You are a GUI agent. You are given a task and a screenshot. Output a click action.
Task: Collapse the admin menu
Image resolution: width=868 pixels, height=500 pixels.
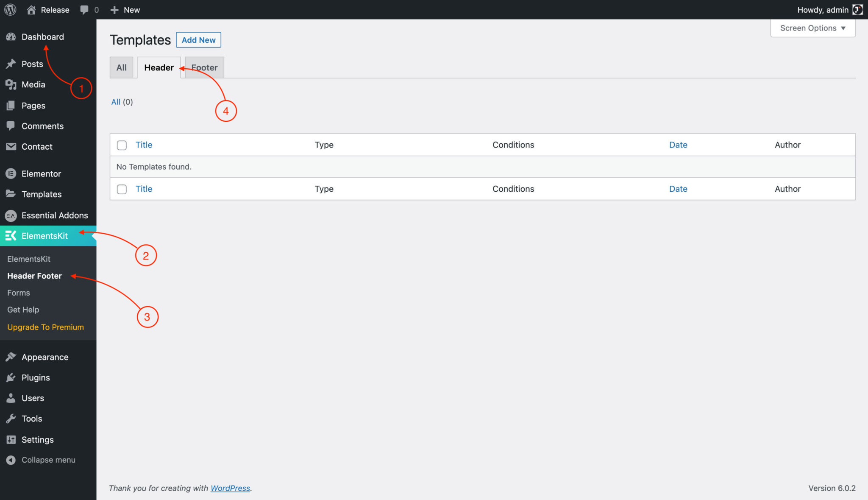tap(11, 460)
